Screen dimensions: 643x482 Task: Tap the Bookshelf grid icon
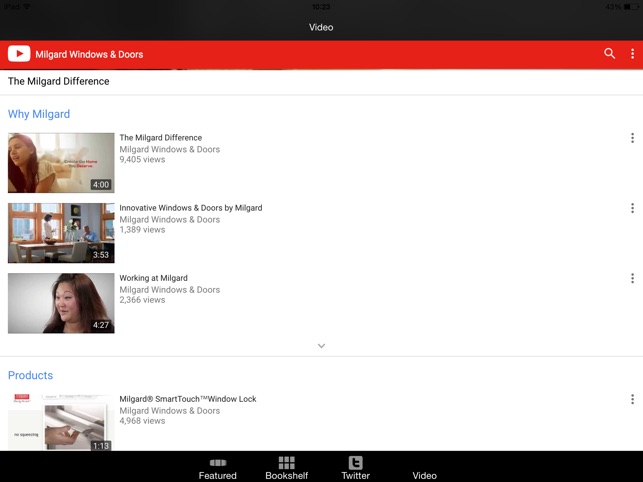287,462
